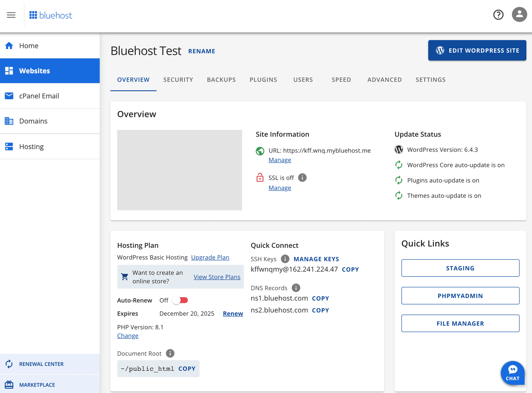Click 'WordPress Version: 6.4.3' text

[x=443, y=150]
